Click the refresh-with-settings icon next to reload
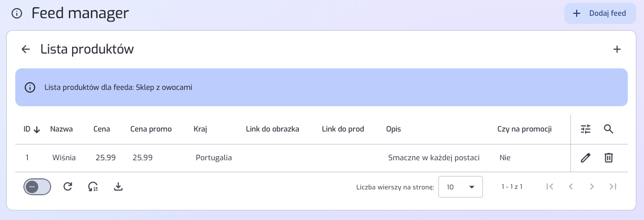Image resolution: width=644 pixels, height=220 pixels. 93,187
